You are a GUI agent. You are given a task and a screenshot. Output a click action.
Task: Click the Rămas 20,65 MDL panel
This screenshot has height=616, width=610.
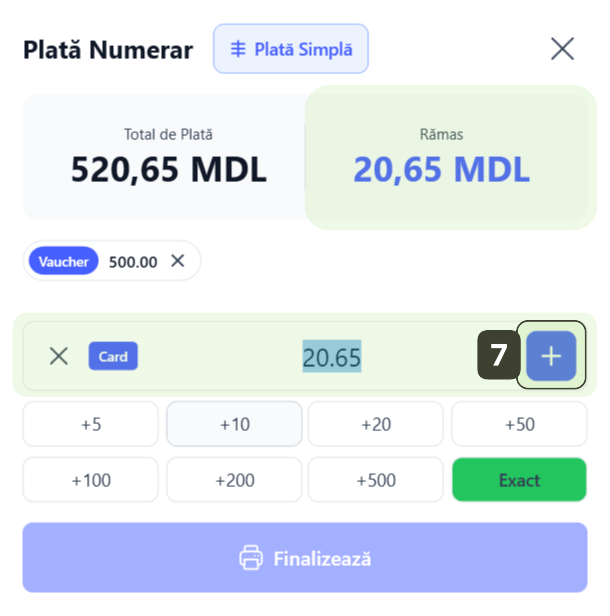click(442, 158)
